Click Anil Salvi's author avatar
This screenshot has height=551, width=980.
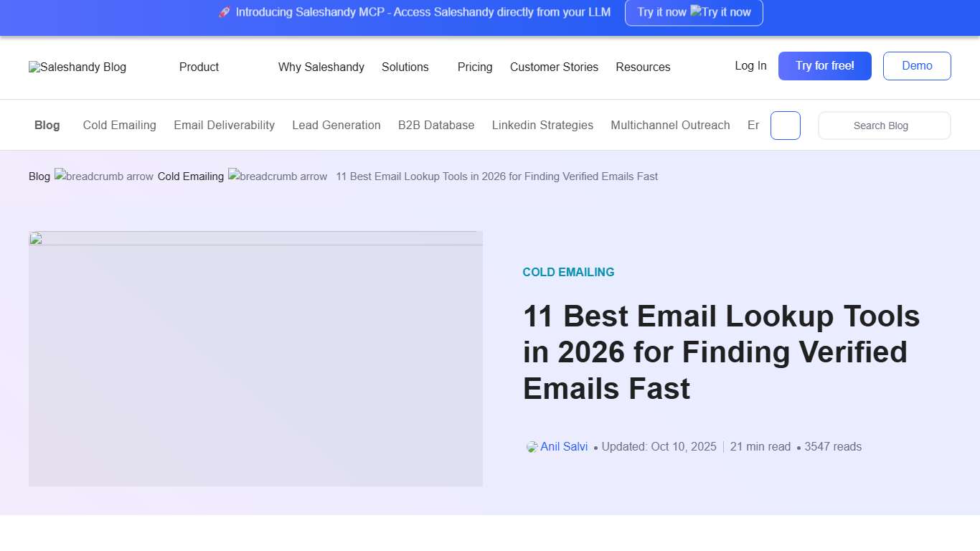coord(531,446)
